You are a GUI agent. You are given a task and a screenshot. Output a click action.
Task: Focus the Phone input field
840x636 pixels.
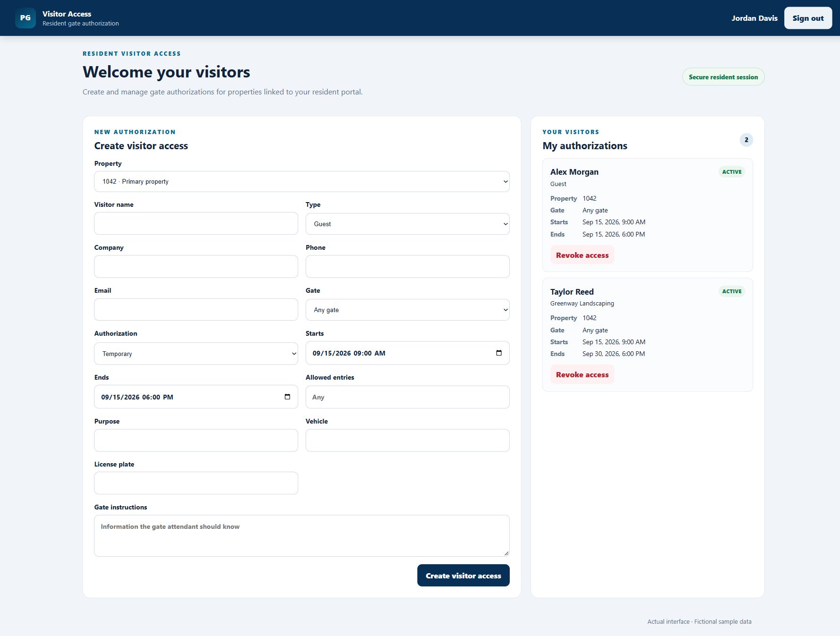(x=407, y=267)
